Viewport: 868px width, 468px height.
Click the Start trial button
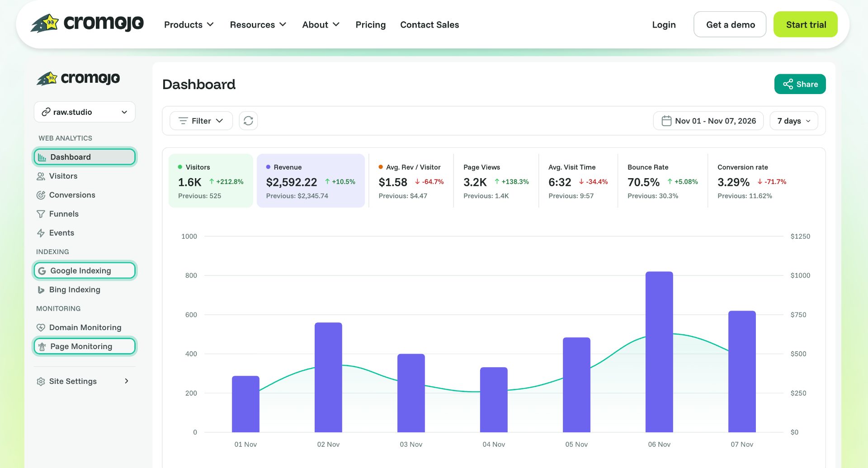tap(806, 24)
